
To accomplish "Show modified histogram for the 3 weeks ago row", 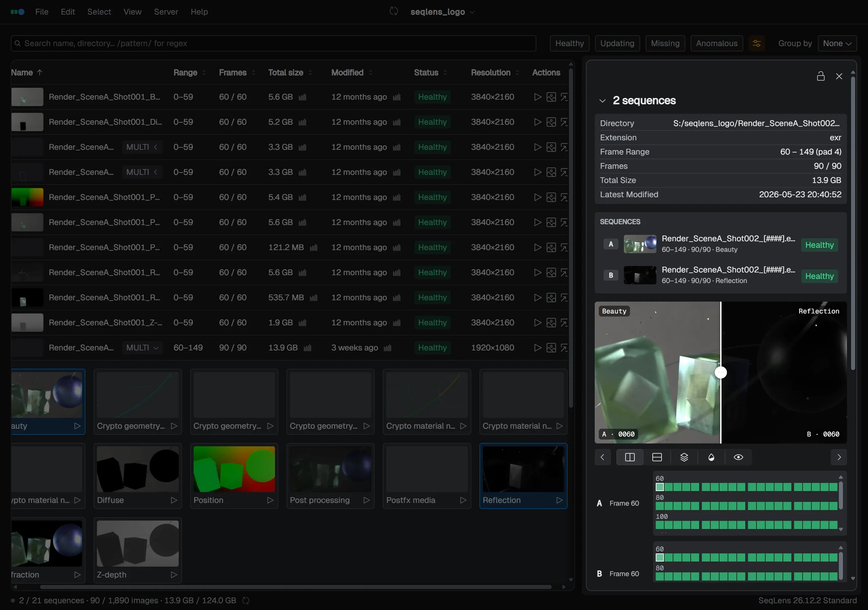I will [388, 348].
